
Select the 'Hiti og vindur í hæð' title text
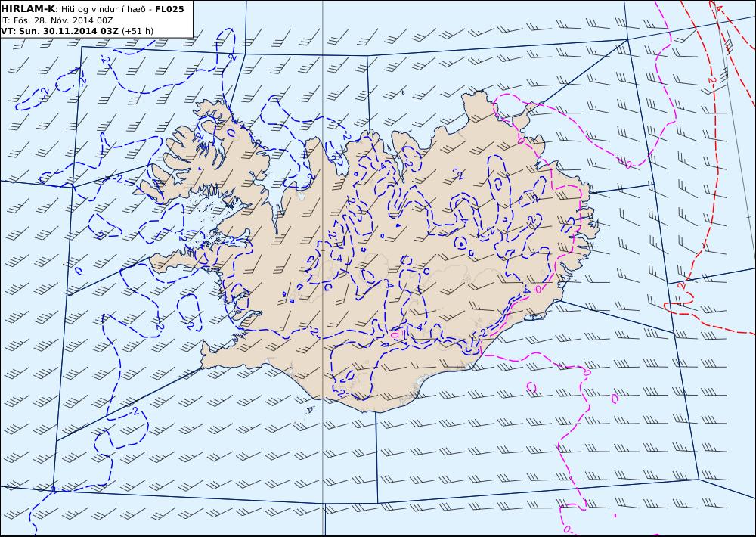(104, 10)
